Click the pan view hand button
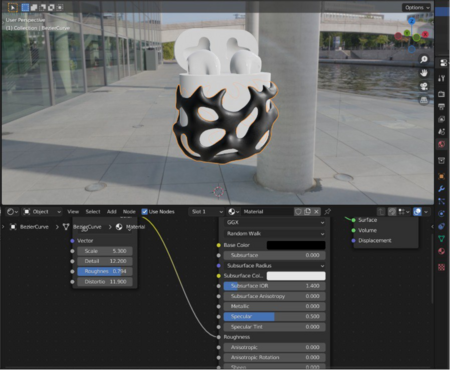 (424, 73)
